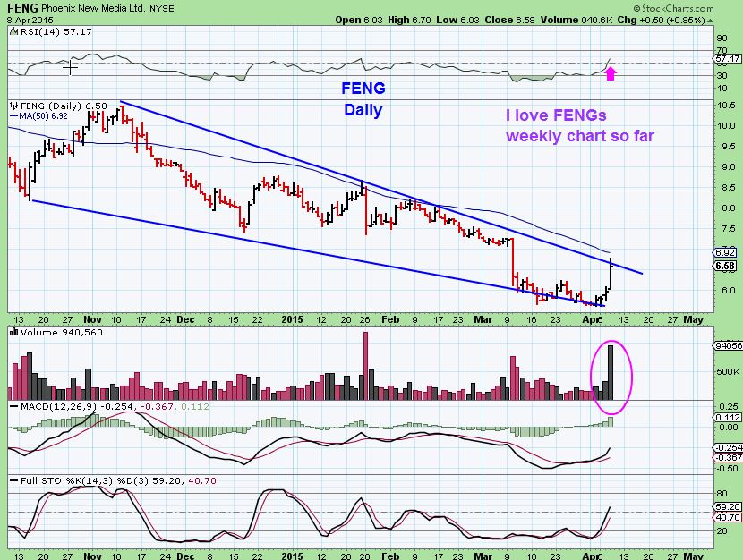The image size is (743, 560).
Task: Click the price-bar icon beside FENG (Daily) legend
Action: 14,106
